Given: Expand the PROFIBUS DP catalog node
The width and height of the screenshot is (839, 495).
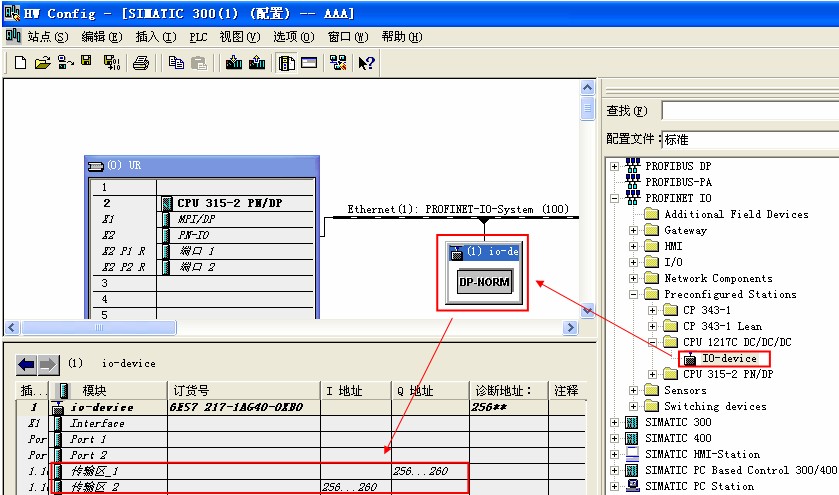Looking at the screenshot, I should 614,166.
